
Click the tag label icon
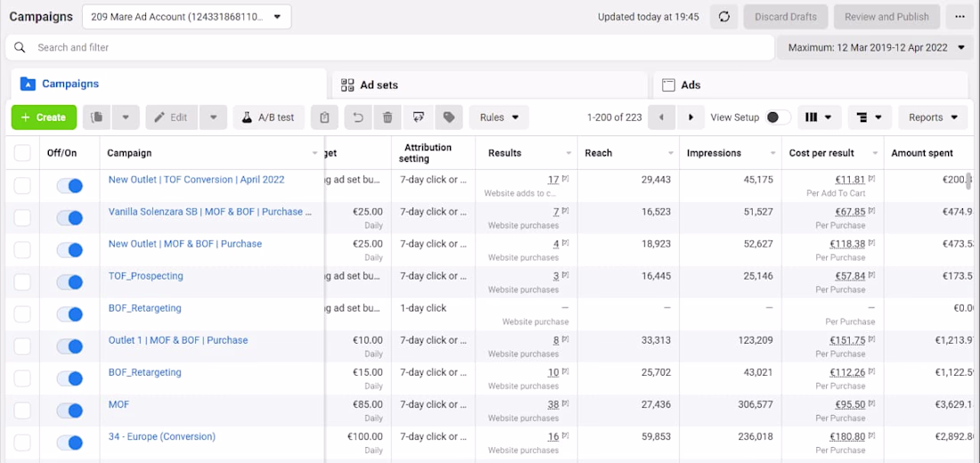449,118
